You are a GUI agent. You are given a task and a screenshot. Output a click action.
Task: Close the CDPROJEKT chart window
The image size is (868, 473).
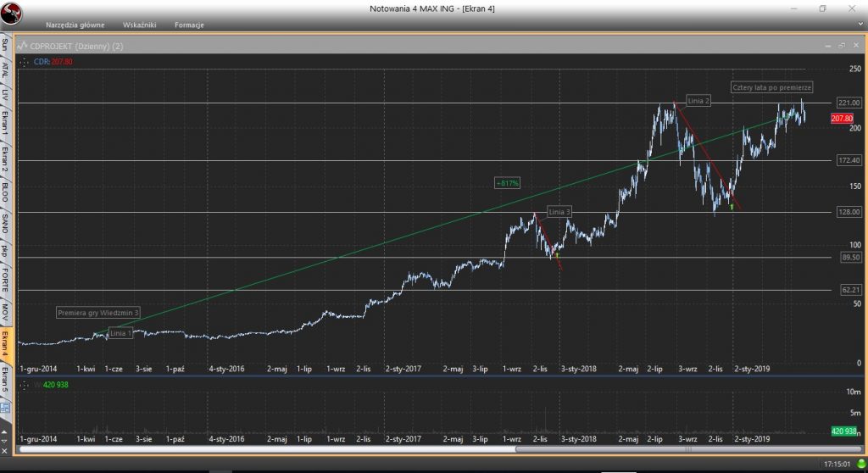coord(855,44)
